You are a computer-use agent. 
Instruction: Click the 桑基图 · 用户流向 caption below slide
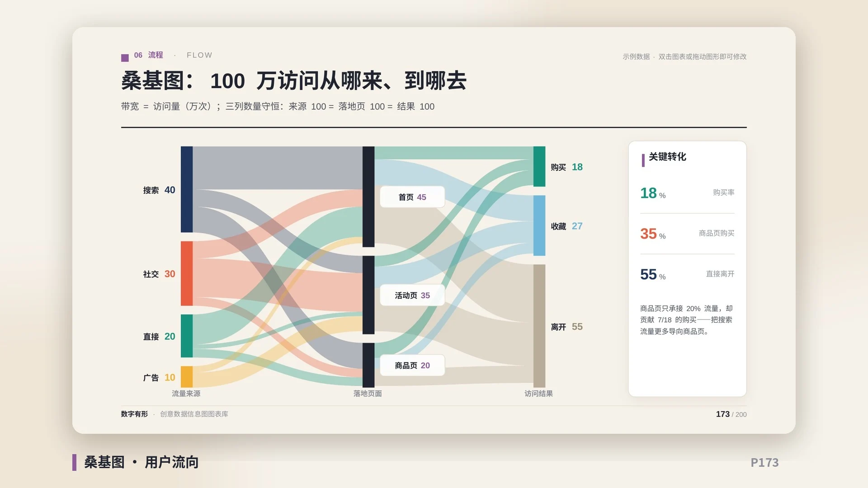pos(141,462)
